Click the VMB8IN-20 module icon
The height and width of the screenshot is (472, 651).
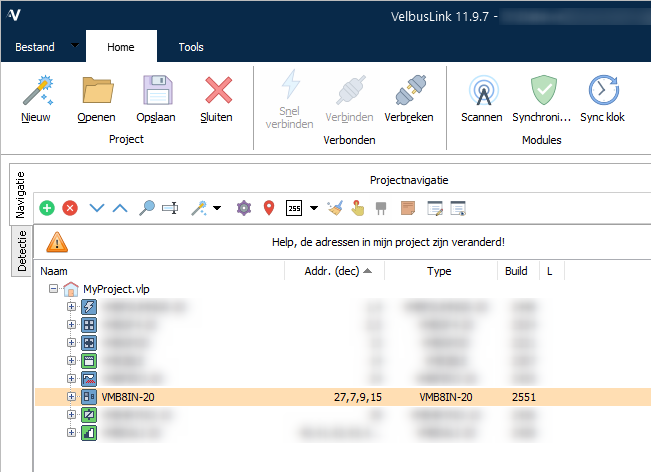pos(89,396)
